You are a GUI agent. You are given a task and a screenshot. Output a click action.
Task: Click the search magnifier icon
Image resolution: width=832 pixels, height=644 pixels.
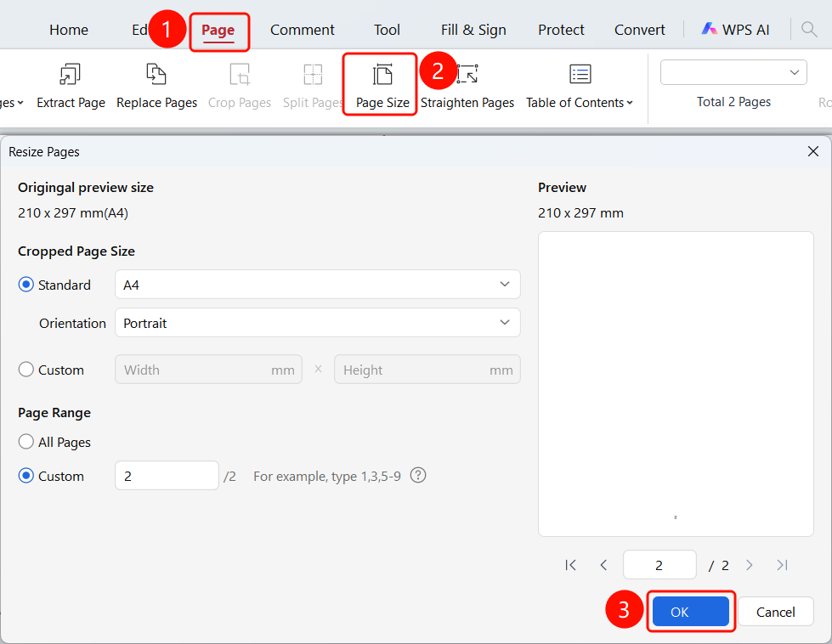click(x=809, y=29)
